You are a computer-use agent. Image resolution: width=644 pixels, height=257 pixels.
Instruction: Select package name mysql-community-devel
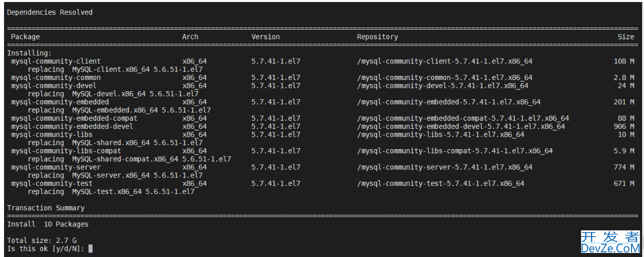pos(54,86)
